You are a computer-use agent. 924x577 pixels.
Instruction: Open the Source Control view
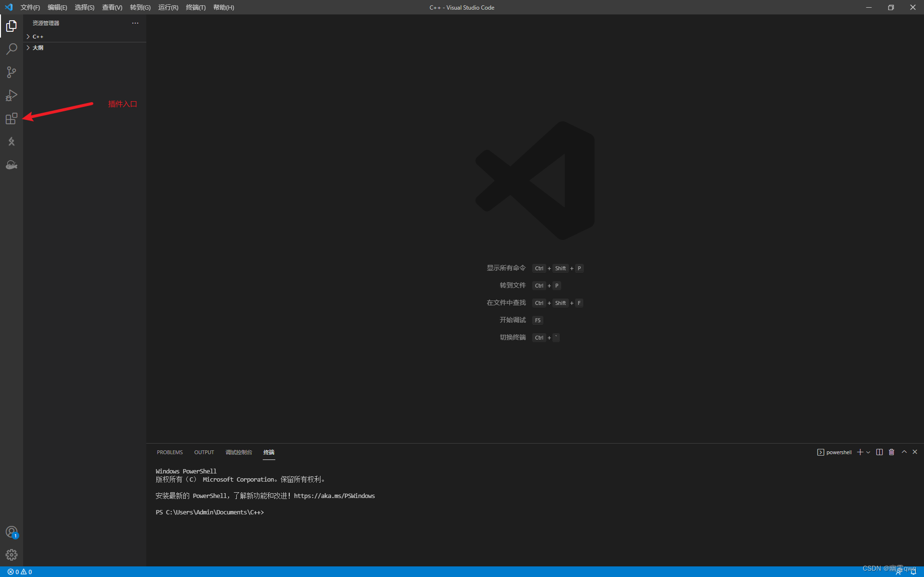[12, 72]
